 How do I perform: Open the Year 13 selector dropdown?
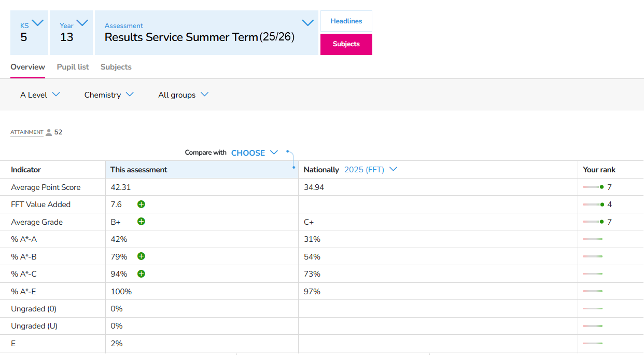click(71, 33)
